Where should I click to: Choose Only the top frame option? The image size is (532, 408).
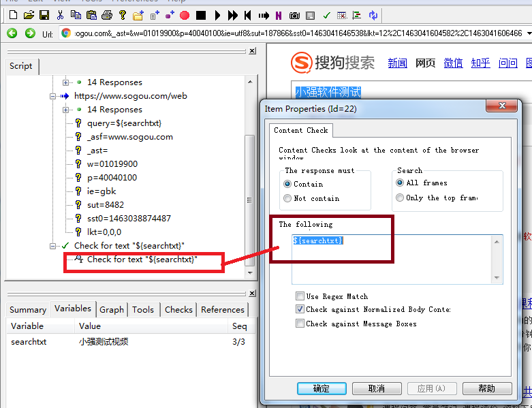400,198
